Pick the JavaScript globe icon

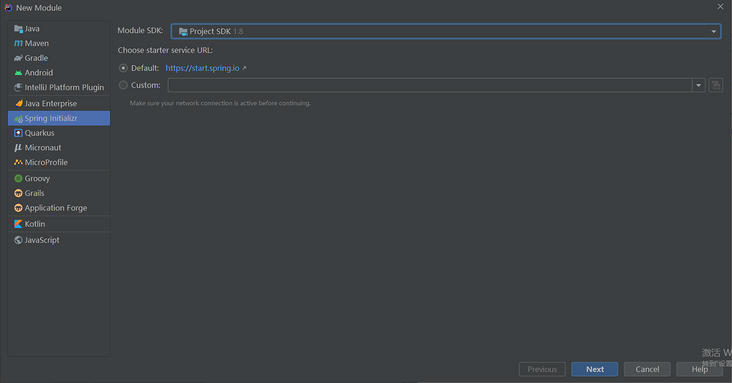click(18, 240)
